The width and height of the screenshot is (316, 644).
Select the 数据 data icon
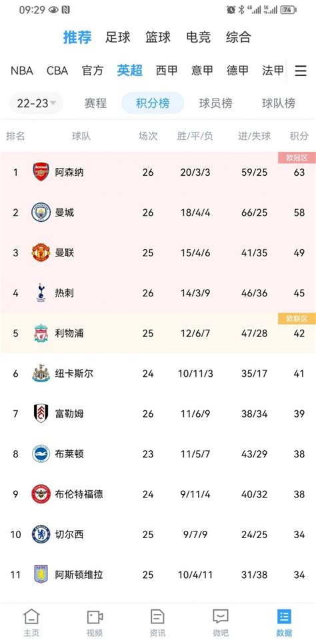click(284, 617)
